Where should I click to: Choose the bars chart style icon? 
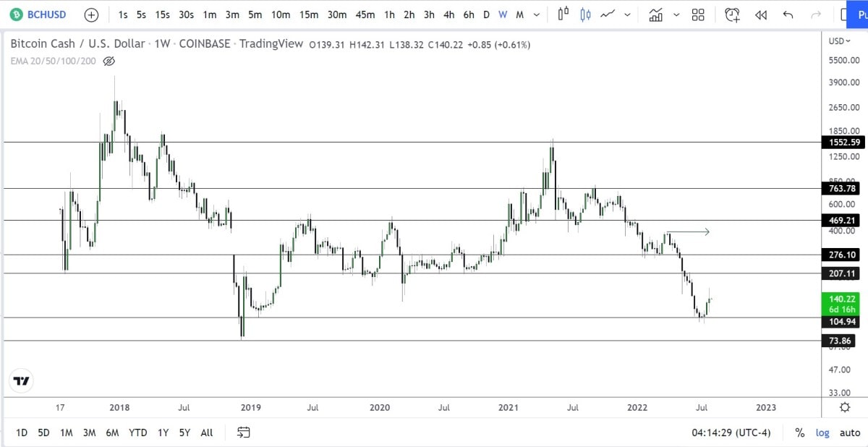(564, 14)
